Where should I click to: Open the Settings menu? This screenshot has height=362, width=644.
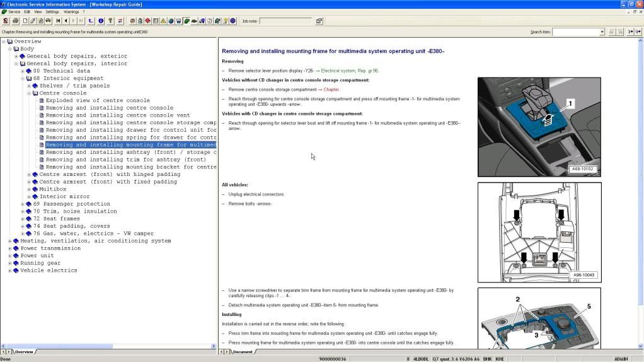pyautogui.click(x=52, y=11)
